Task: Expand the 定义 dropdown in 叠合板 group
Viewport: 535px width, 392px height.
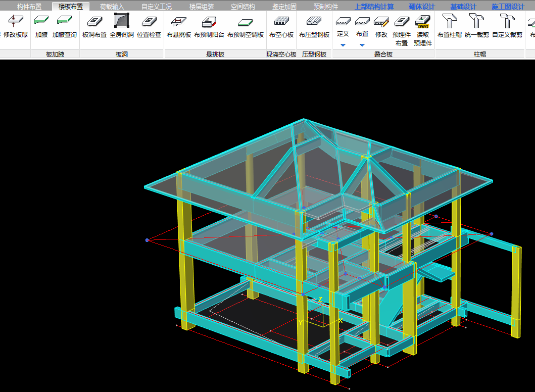Action: (x=343, y=45)
